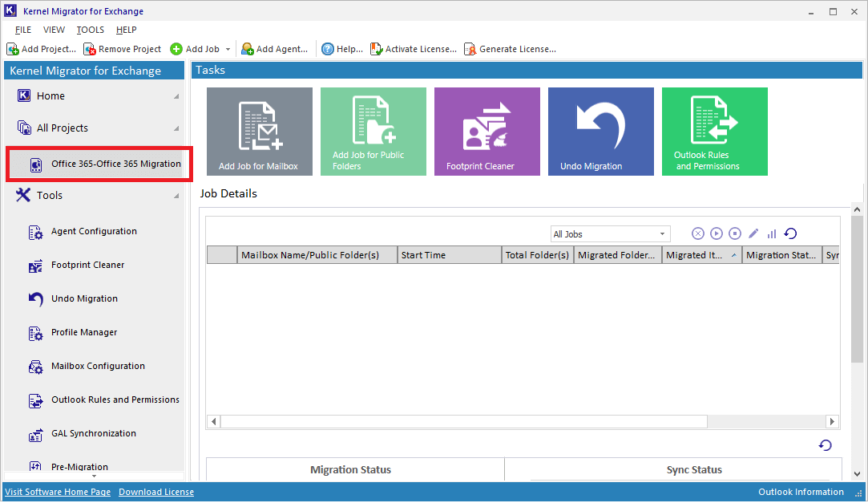Click Remove Project in the toolbar
The image size is (868, 503).
click(123, 49)
